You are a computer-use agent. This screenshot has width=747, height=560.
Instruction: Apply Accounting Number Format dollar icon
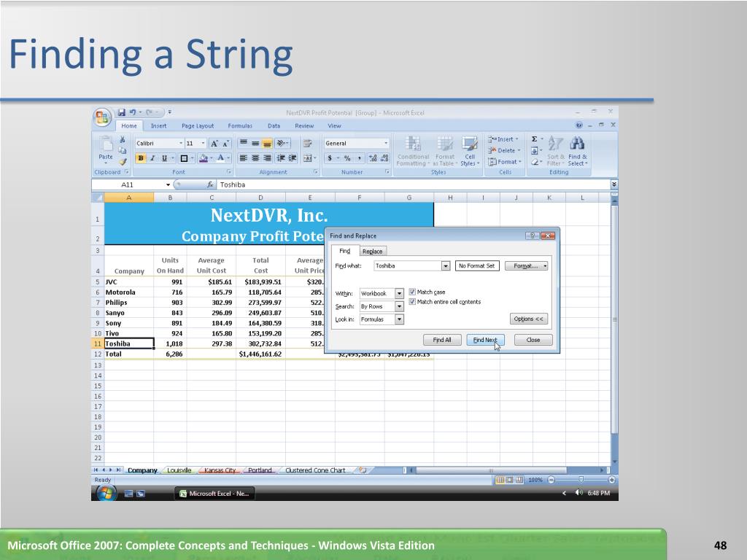coord(330,158)
